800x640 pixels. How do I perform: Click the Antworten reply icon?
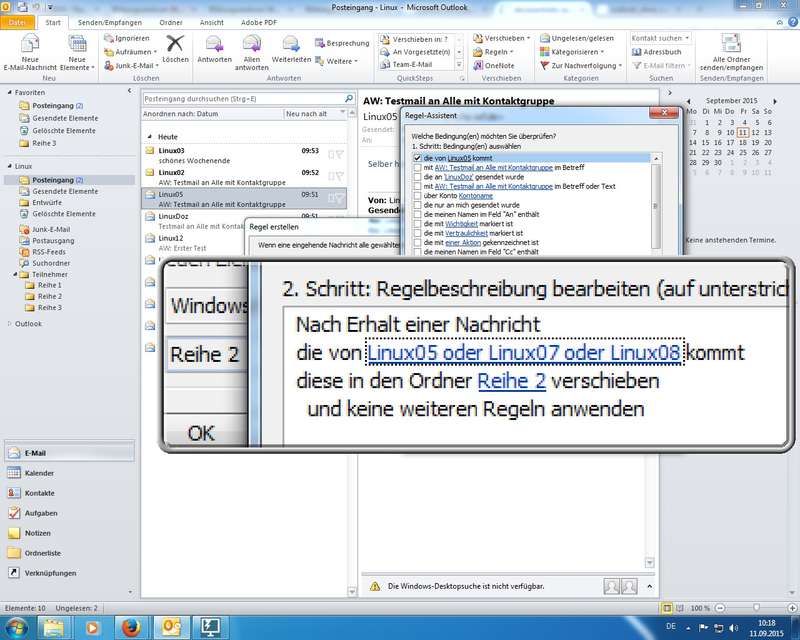[x=214, y=44]
